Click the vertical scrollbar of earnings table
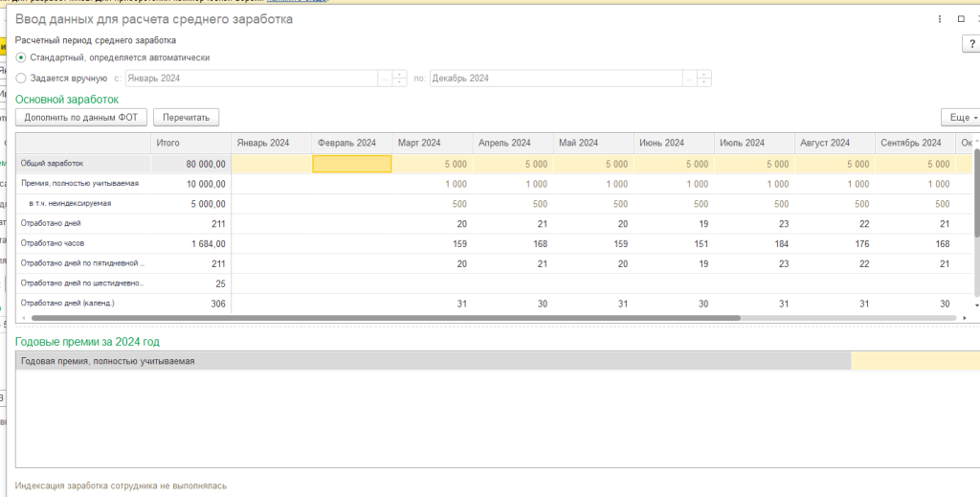The height and width of the screenshot is (497, 980). [x=977, y=192]
